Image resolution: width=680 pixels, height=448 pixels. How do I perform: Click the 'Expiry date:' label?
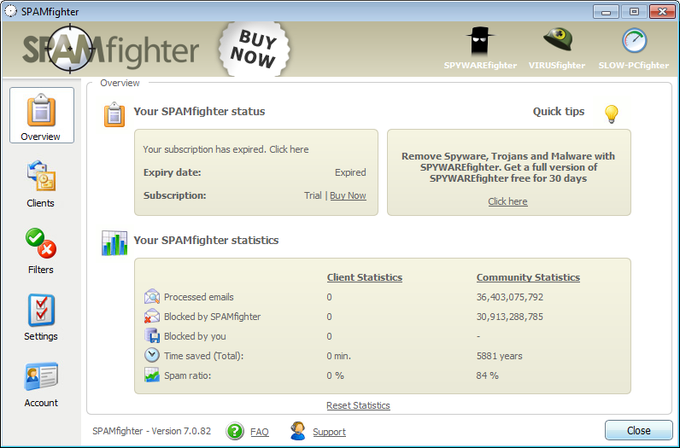pyautogui.click(x=172, y=173)
